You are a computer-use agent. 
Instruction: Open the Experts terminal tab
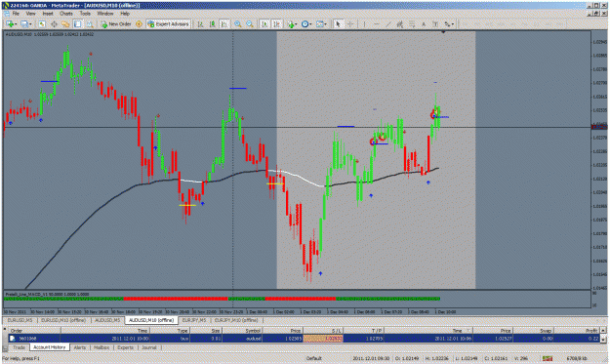pyautogui.click(x=125, y=347)
